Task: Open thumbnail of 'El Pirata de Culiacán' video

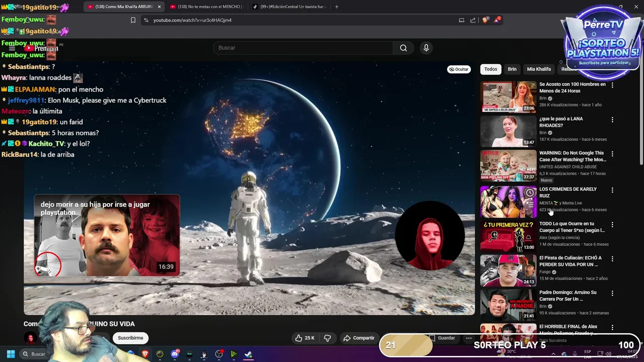Action: click(508, 270)
